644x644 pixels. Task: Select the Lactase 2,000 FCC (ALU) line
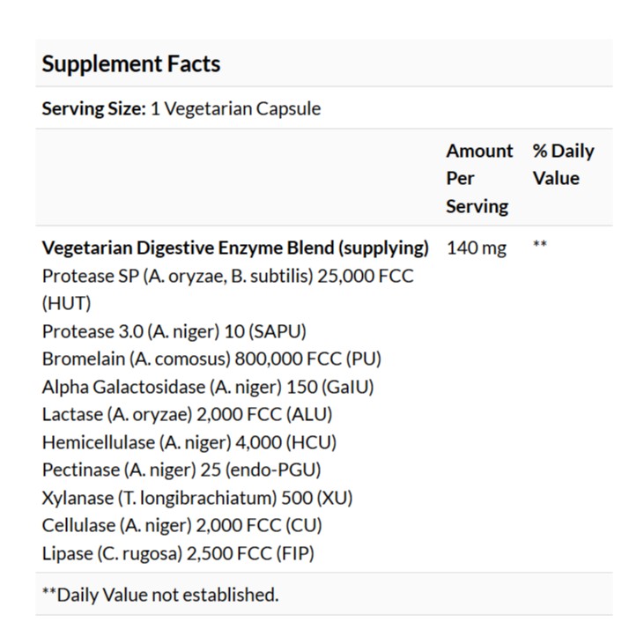click(187, 414)
